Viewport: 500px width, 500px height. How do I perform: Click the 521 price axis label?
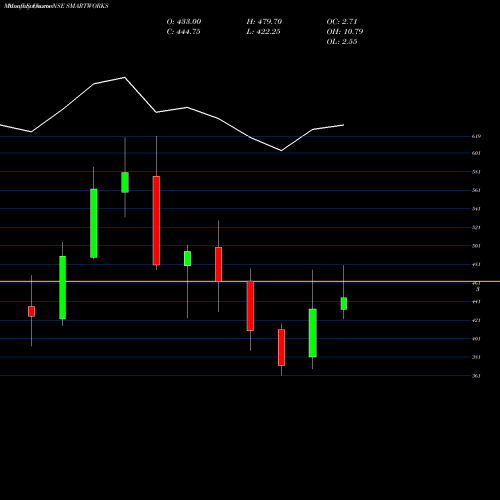476,228
